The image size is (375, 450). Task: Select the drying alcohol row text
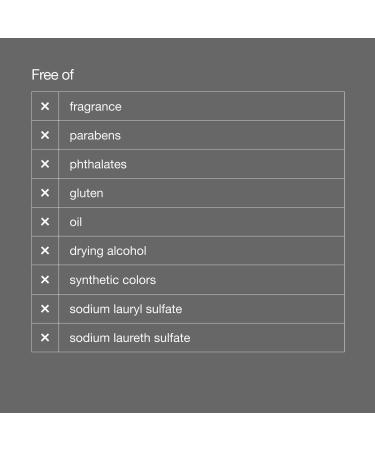108,251
